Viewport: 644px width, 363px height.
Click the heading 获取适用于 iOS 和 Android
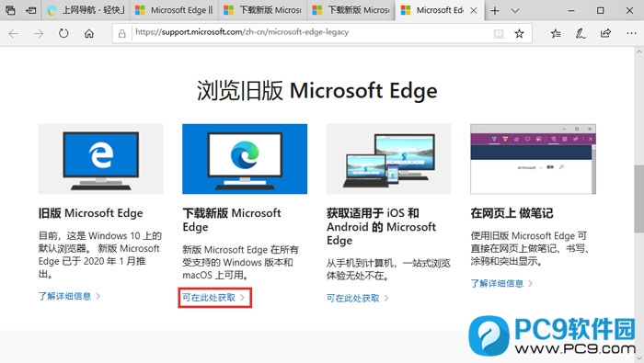click(x=381, y=226)
